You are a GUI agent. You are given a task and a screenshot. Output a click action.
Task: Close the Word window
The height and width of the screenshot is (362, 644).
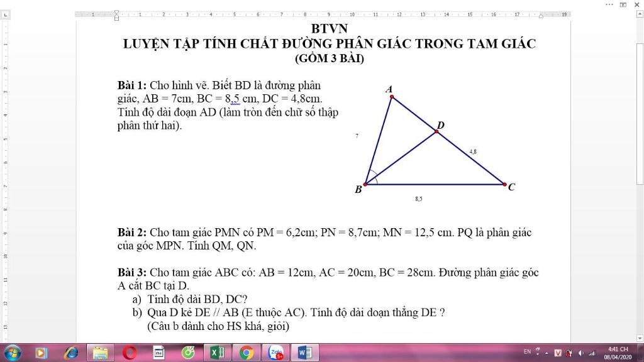pyautogui.click(x=637, y=4)
